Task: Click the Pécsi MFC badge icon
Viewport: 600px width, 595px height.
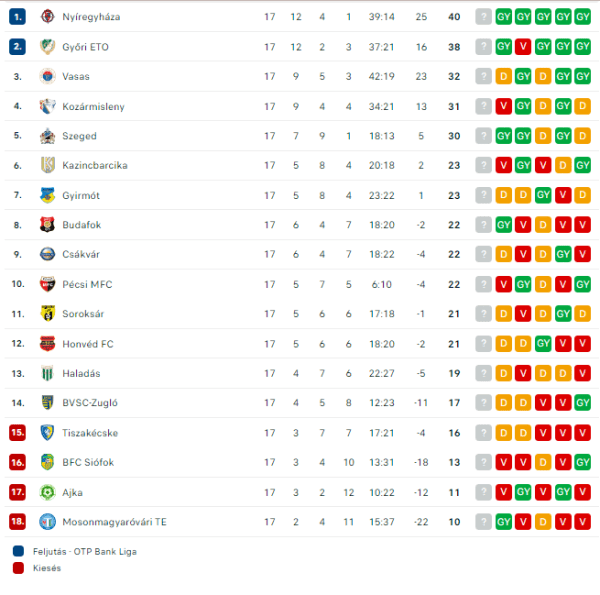Action: (47, 284)
